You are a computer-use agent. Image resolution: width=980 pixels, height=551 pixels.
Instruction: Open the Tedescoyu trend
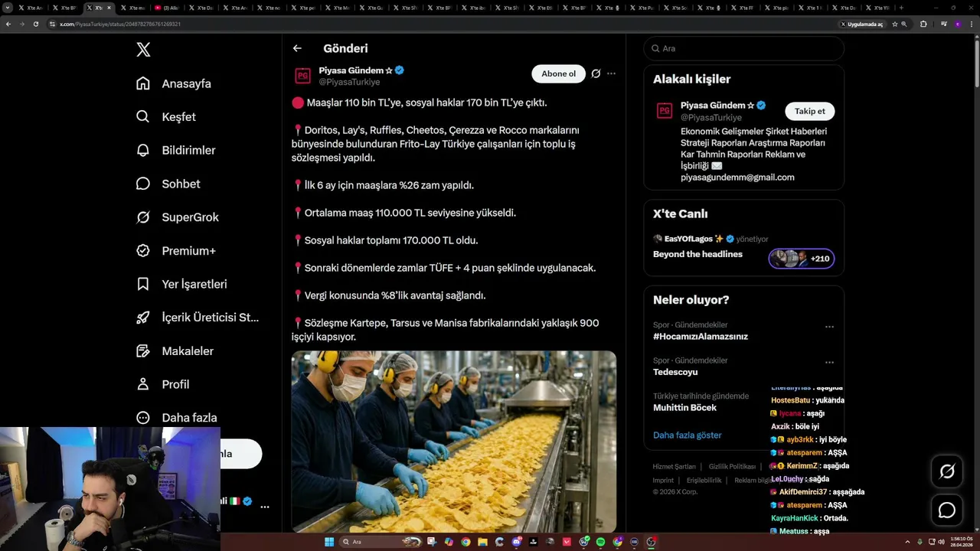(675, 372)
